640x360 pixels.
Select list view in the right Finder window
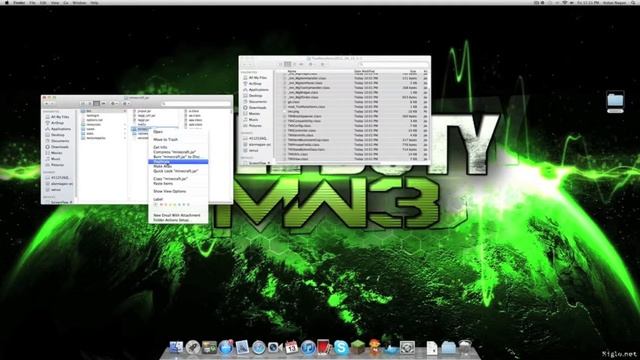tap(287, 64)
